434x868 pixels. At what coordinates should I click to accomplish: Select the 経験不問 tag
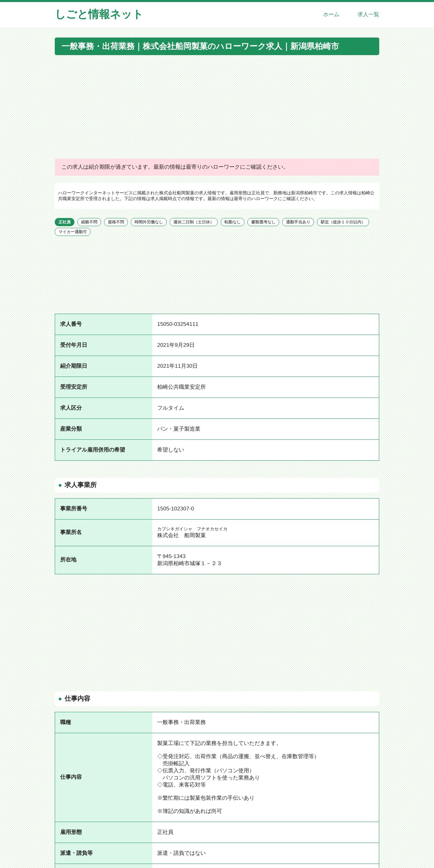pos(89,222)
